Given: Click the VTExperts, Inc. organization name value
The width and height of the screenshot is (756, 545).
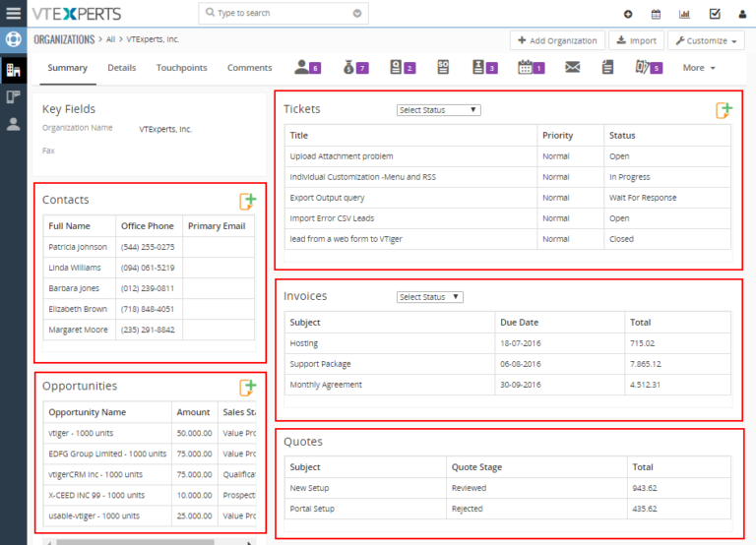Looking at the screenshot, I should tap(165, 129).
